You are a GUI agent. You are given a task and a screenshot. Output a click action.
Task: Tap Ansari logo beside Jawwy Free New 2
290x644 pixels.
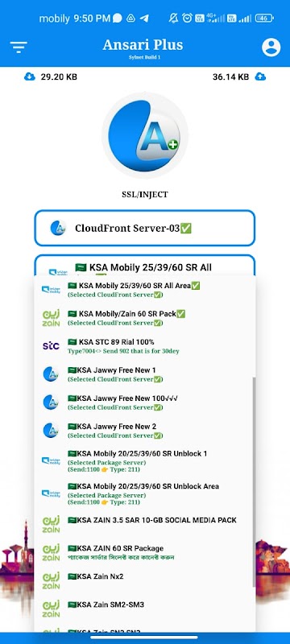pos(51,431)
